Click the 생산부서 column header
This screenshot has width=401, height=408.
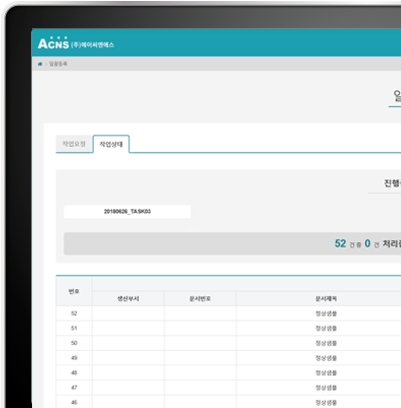pos(128,298)
